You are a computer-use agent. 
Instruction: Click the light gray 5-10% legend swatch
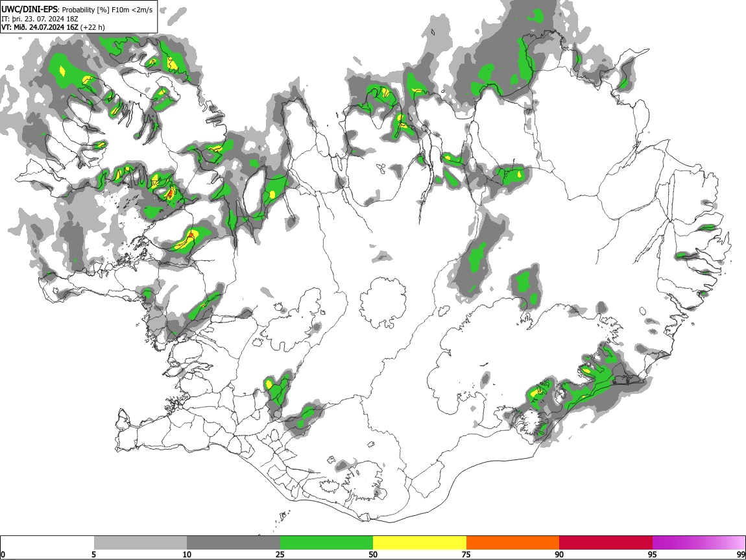pyautogui.click(x=140, y=542)
